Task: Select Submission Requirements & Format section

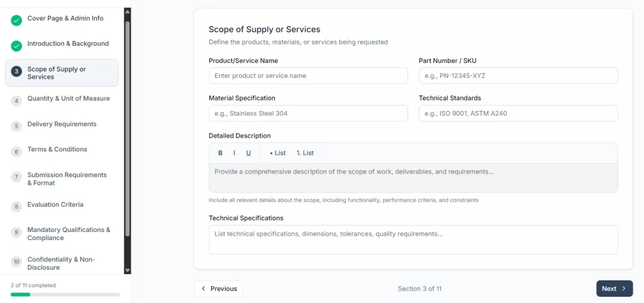Action: coord(67,179)
